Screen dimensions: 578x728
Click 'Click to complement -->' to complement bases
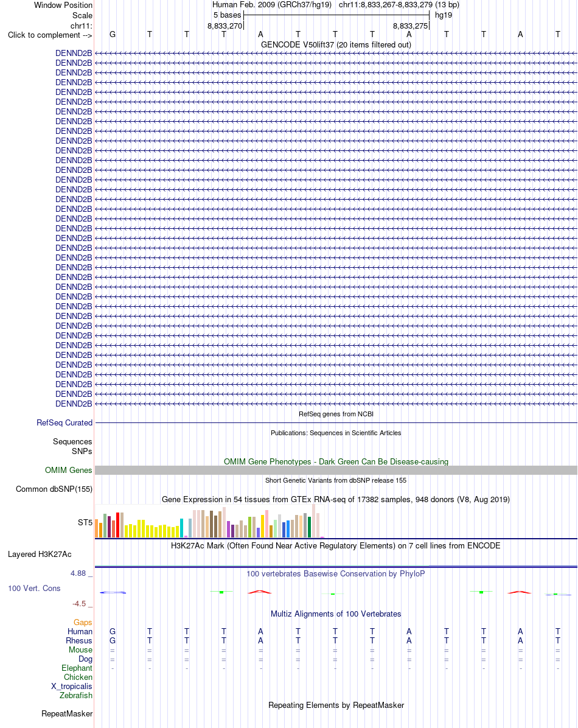pos(50,35)
